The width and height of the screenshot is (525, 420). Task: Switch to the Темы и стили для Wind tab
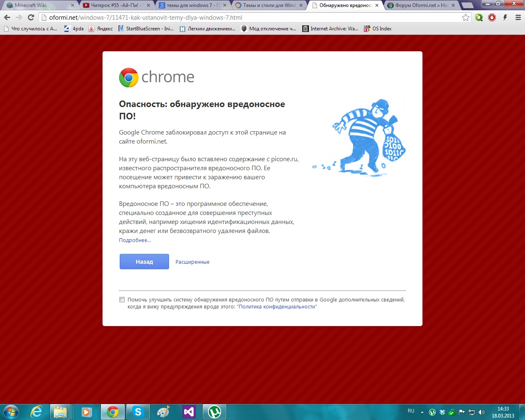click(269, 5)
